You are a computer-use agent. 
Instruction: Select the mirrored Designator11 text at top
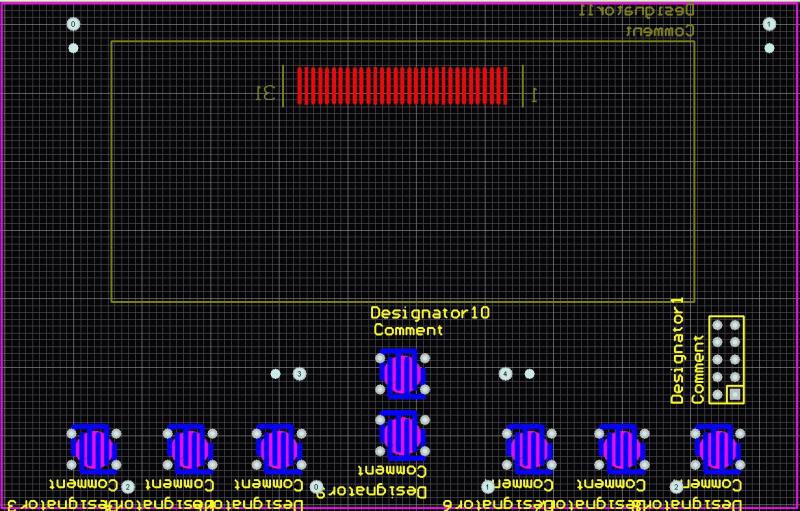638,11
